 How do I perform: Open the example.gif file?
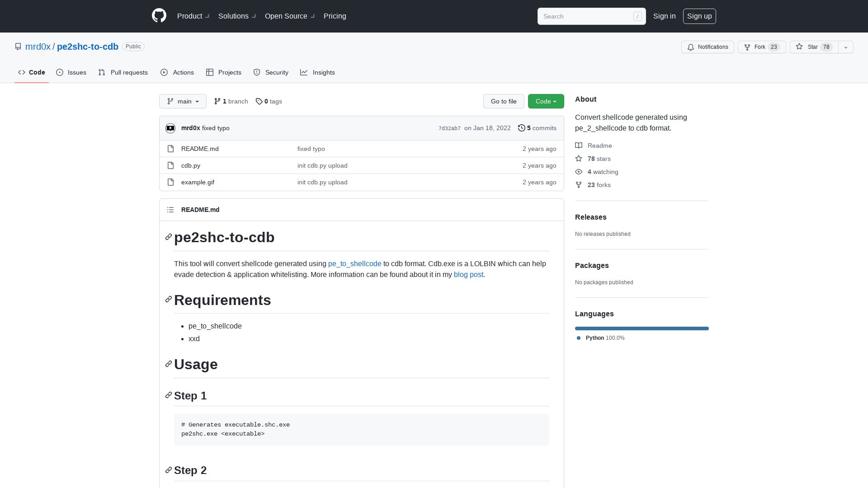[198, 182]
